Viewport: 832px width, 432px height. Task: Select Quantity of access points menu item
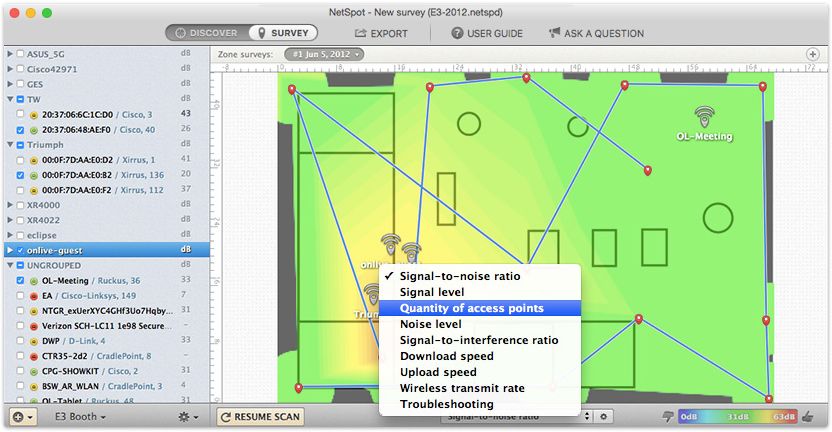coord(480,308)
